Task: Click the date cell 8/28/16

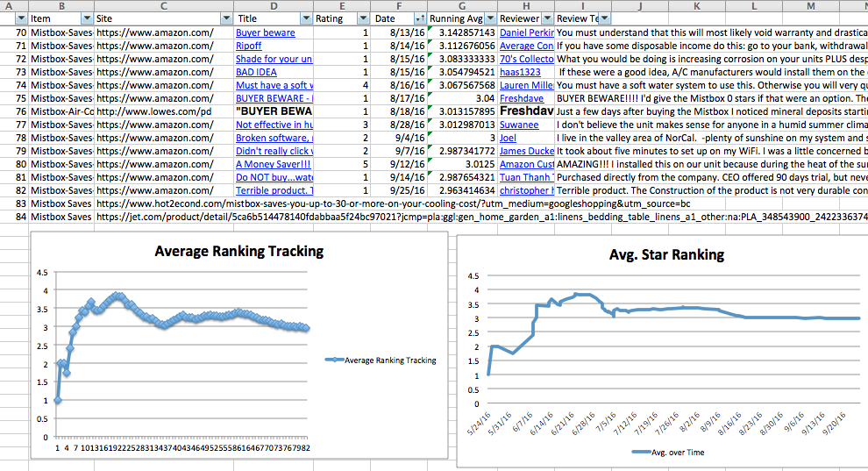Action: 399,125
